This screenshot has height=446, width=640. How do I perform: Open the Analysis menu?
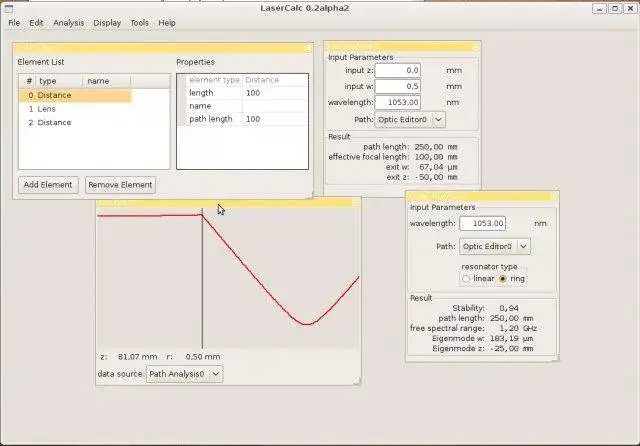pos(69,23)
